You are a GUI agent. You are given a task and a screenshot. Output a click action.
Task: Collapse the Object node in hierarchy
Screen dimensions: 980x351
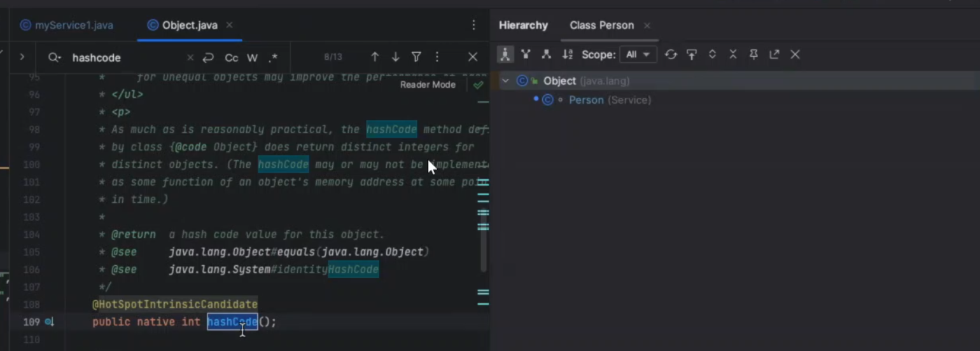(505, 81)
